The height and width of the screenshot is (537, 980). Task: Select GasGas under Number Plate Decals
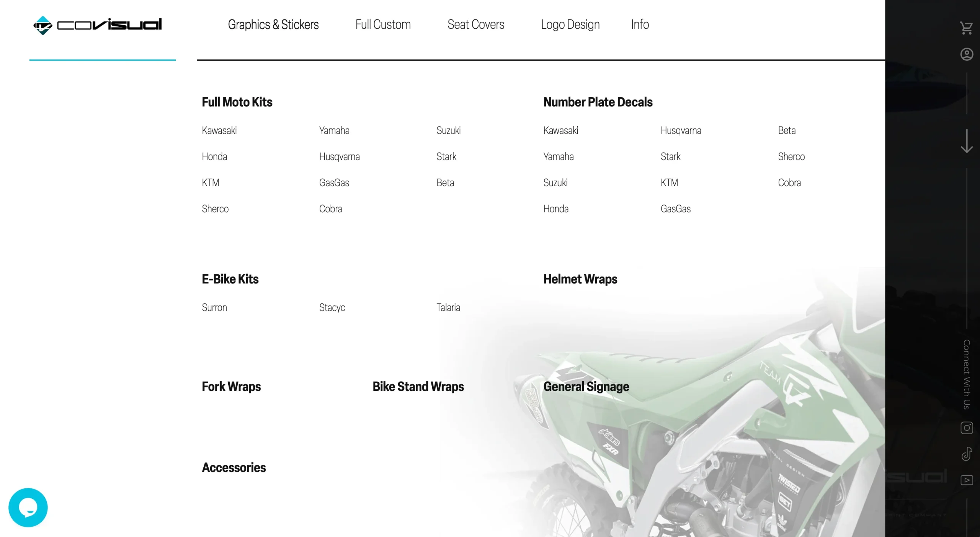675,209
